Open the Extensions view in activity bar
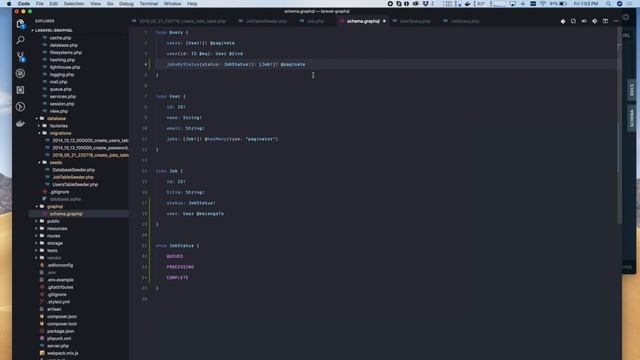 point(20,90)
